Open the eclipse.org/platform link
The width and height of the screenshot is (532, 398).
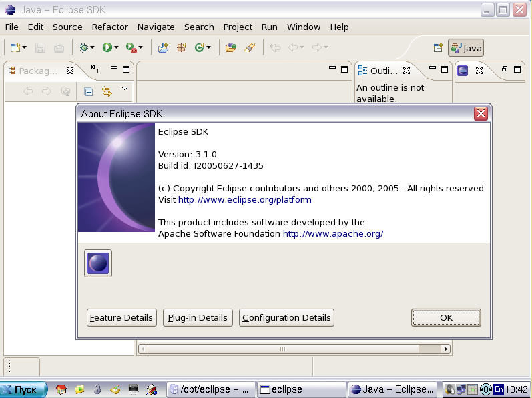point(244,200)
